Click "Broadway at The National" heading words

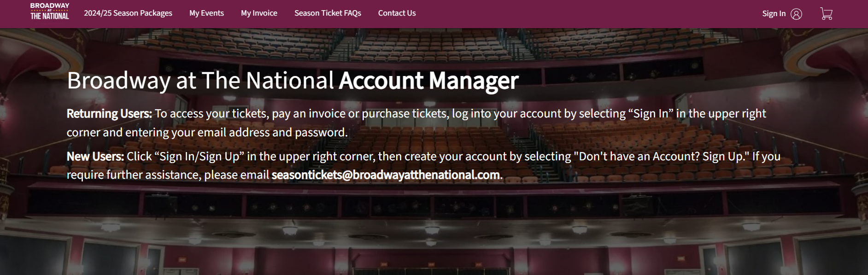(x=200, y=81)
